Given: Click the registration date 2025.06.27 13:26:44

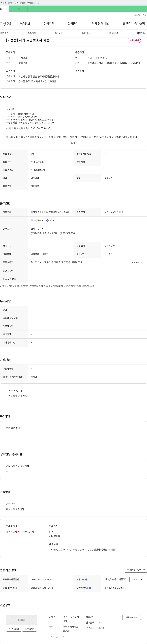Looking at the screenshot, I should [42, 580].
